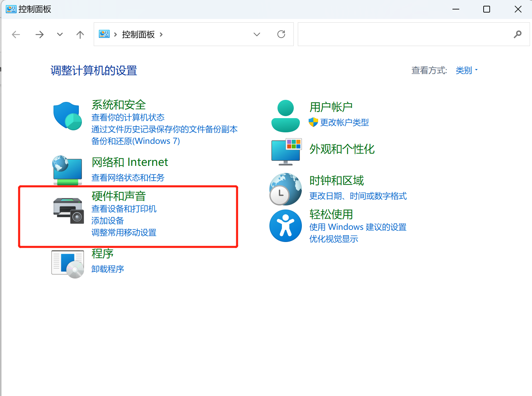Open the Clock and Region globe-clock icon
Viewport: 532px width, 396px height.
click(286, 189)
